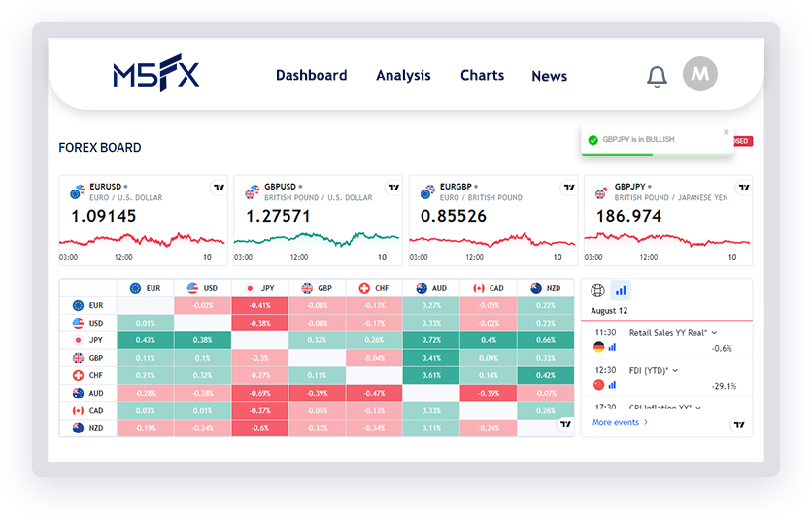Go to the Analysis page

pos(403,76)
